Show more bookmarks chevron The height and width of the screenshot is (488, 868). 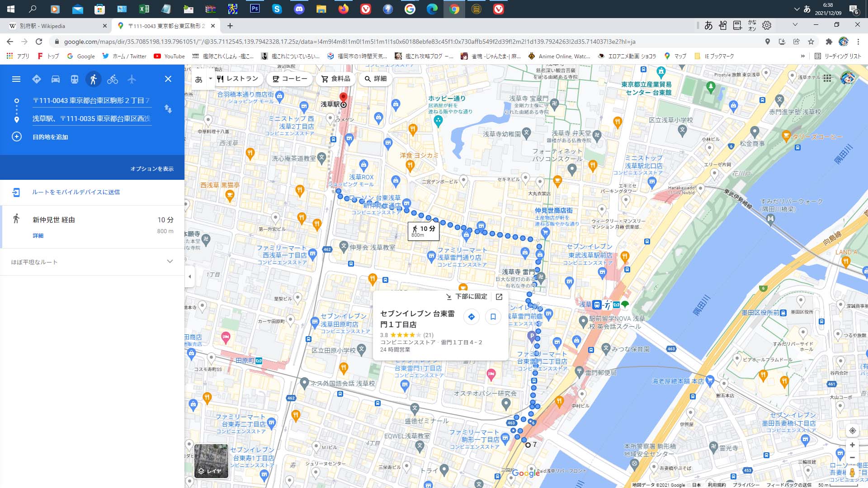tap(803, 56)
